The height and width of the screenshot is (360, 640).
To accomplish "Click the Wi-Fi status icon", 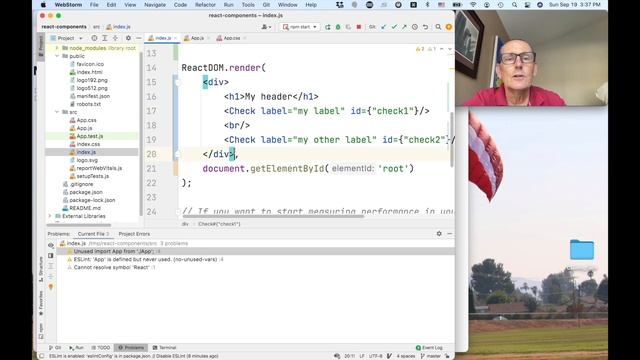I will [473, 5].
